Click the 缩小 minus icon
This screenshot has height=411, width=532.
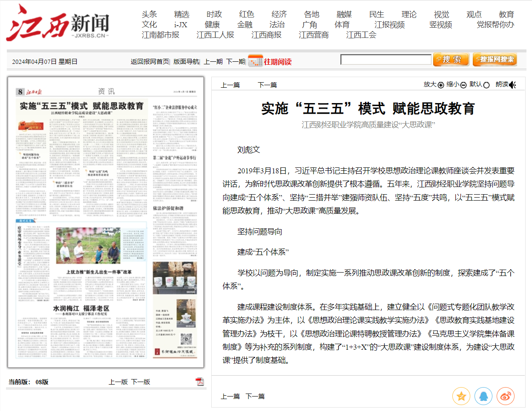click(463, 85)
